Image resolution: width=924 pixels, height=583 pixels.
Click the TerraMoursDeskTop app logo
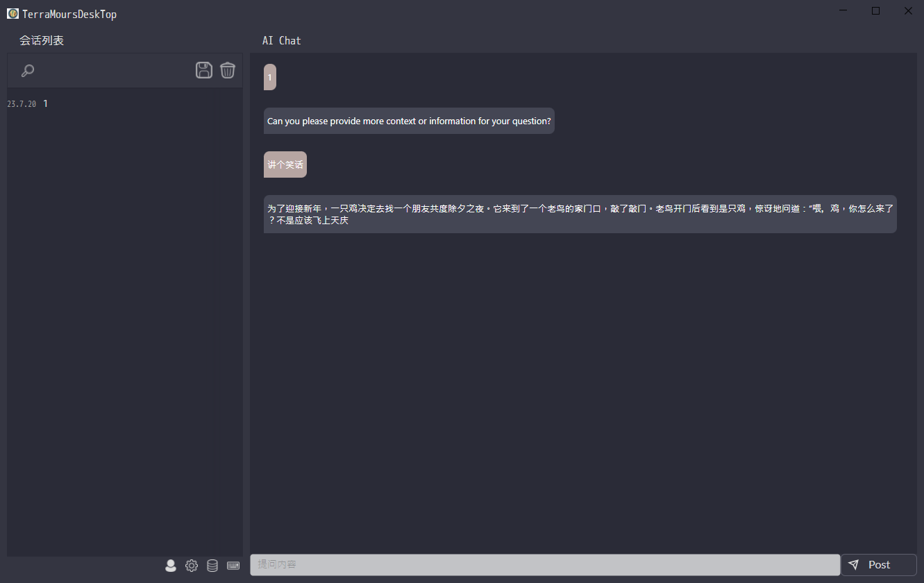(x=12, y=13)
